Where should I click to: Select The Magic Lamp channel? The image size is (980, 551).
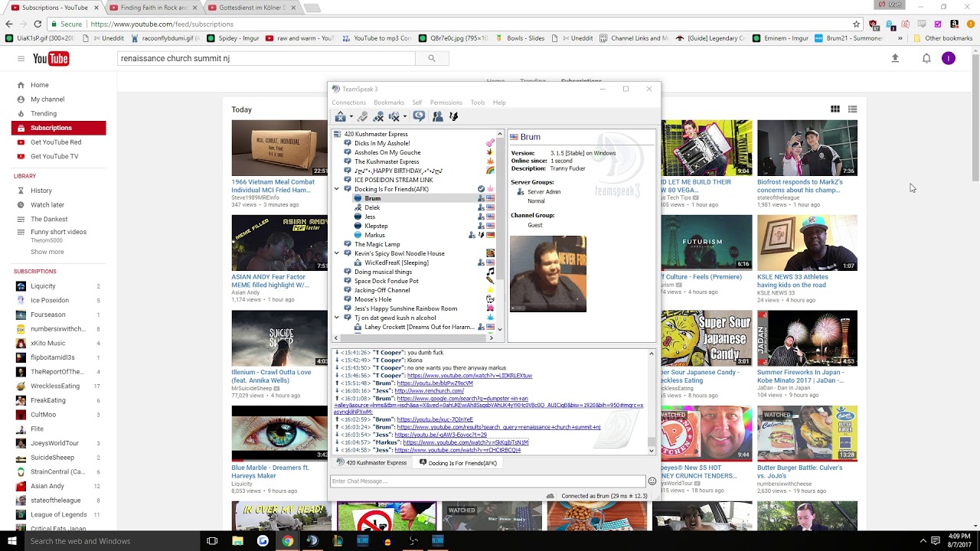pyautogui.click(x=377, y=244)
